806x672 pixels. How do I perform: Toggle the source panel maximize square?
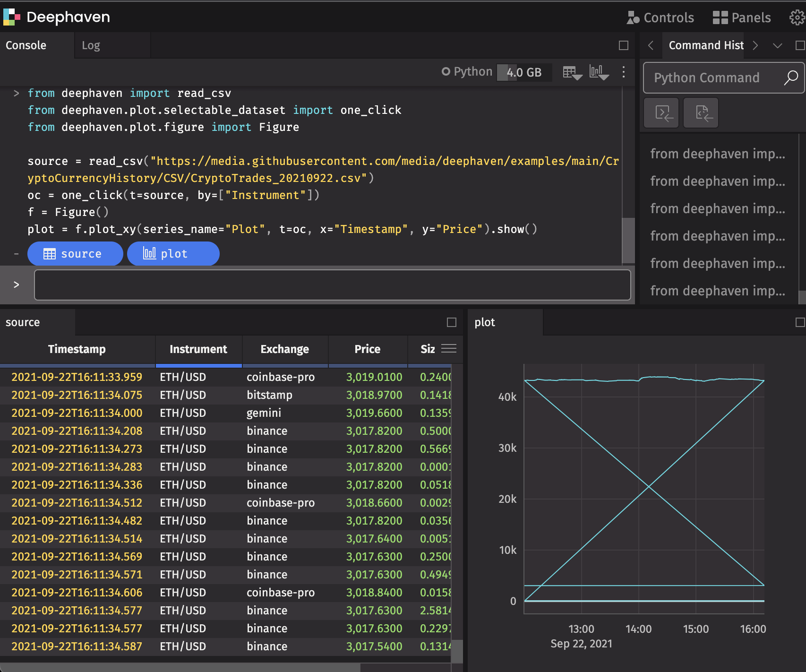pos(451,322)
